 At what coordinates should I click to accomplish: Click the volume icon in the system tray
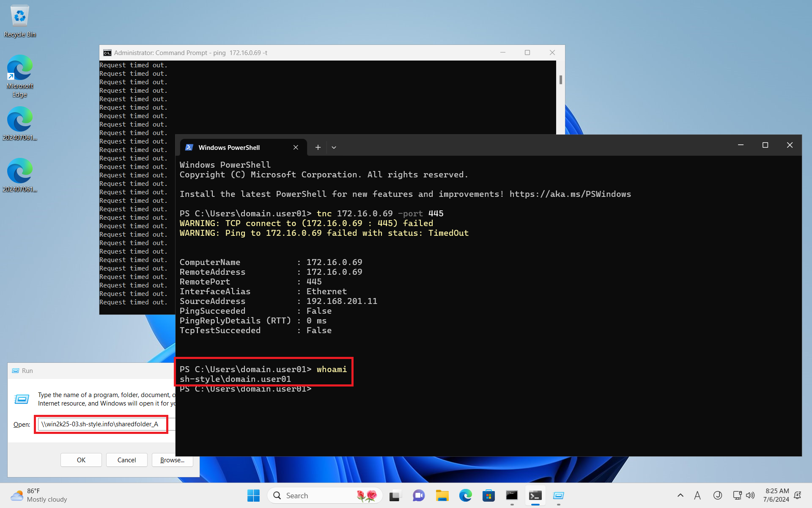tap(750, 495)
